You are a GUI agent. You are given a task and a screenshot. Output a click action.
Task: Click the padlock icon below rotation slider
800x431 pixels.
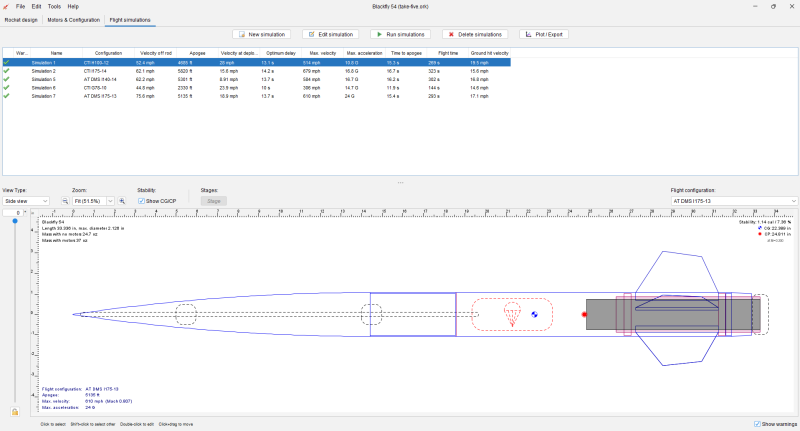[x=15, y=412]
